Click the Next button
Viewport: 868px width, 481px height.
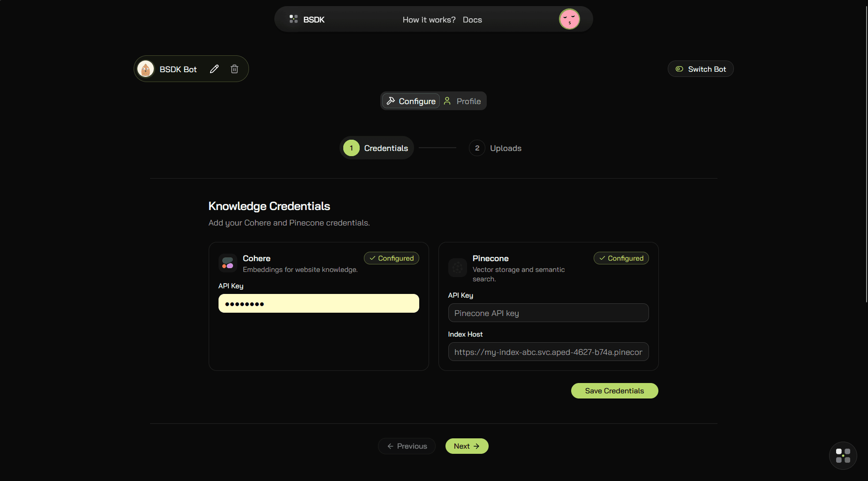click(x=467, y=446)
